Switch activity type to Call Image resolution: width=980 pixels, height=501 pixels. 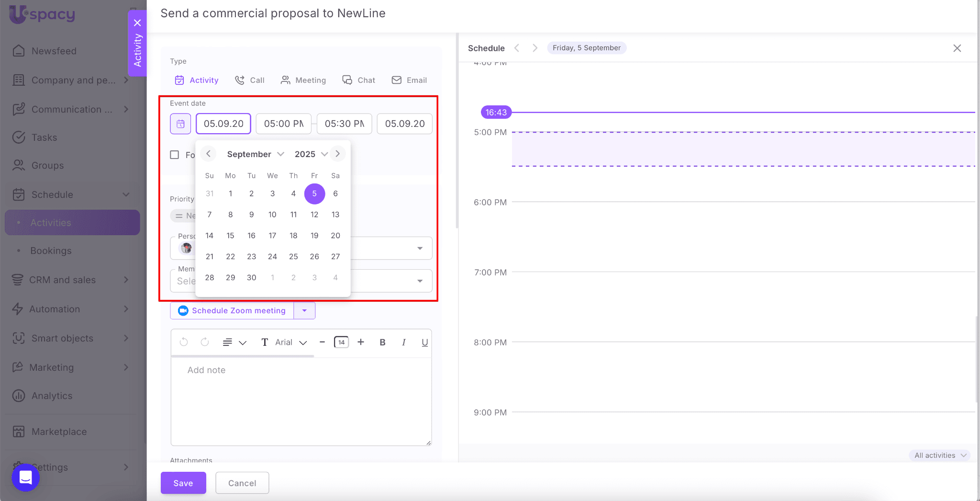click(250, 80)
